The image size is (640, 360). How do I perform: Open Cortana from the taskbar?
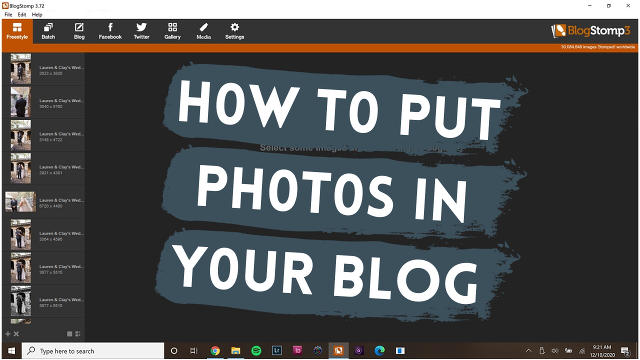[174, 351]
